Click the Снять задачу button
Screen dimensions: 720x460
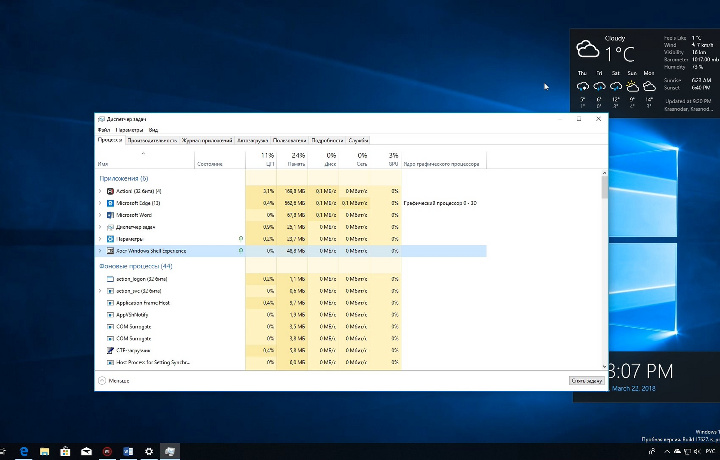point(586,381)
